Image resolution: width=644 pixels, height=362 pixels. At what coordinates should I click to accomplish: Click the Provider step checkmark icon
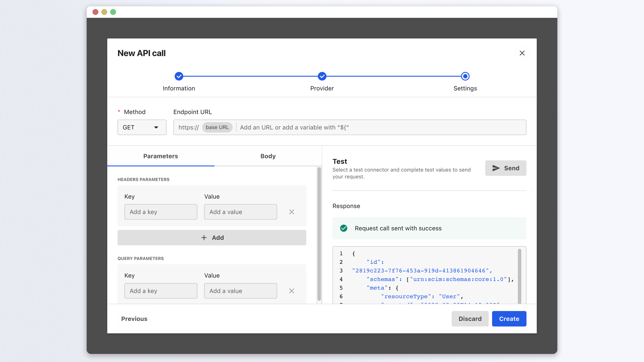tap(322, 76)
